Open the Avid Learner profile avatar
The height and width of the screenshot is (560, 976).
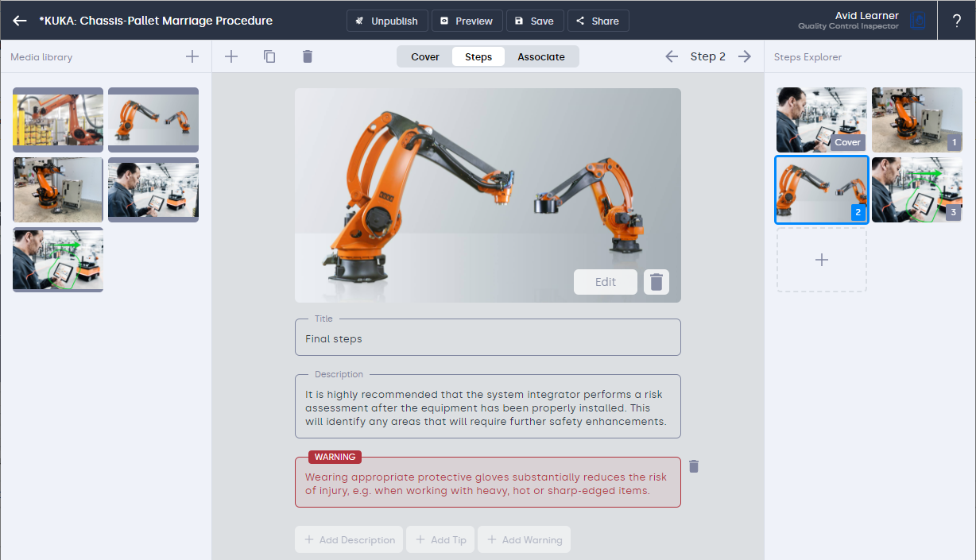(x=918, y=21)
